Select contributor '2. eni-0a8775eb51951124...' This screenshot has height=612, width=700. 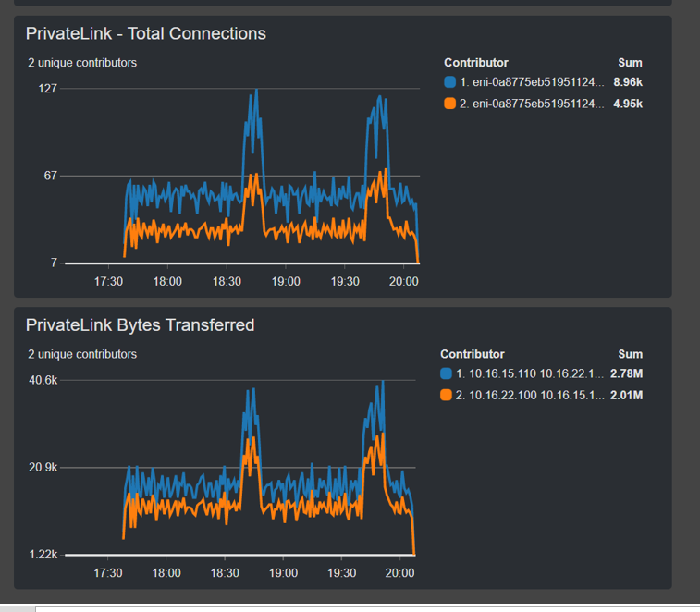coord(532,104)
